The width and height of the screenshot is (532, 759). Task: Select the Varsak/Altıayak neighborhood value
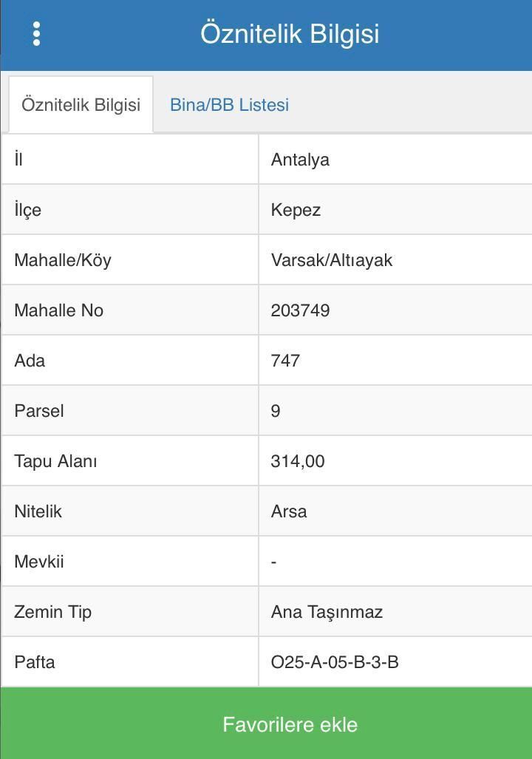[332, 260]
